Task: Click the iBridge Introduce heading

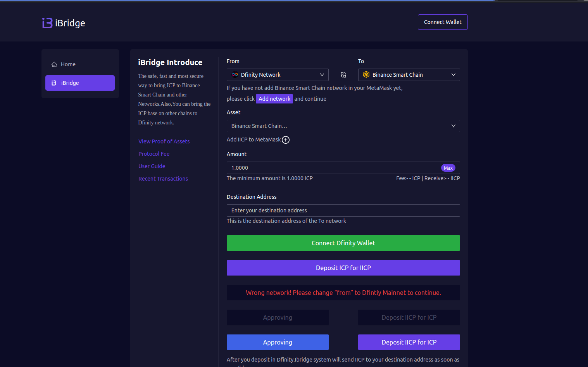Action: click(x=170, y=62)
